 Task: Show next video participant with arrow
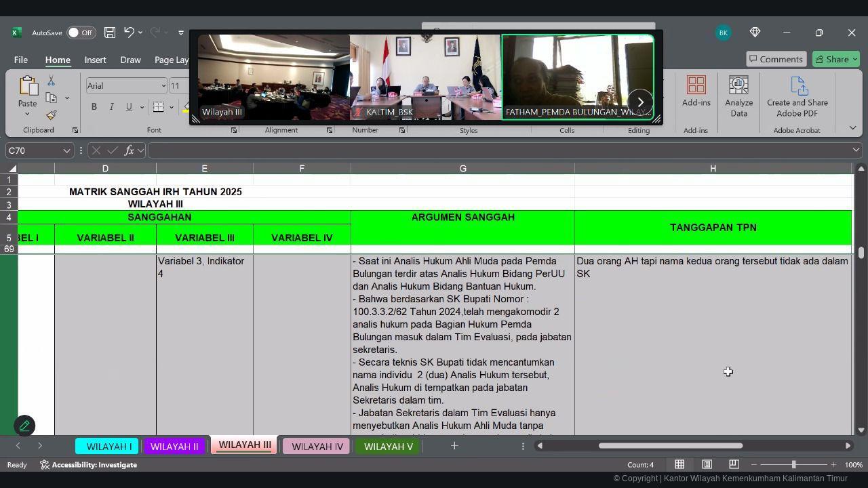point(640,102)
